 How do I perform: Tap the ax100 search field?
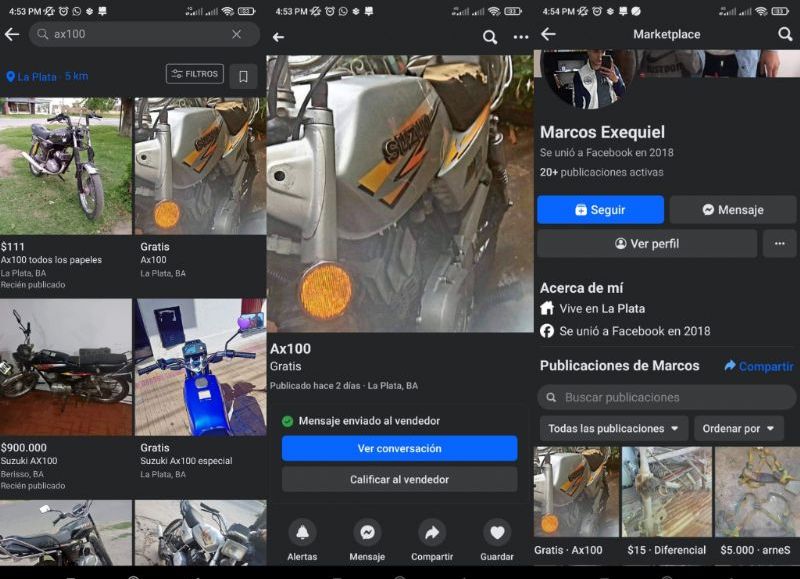pyautogui.click(x=144, y=34)
